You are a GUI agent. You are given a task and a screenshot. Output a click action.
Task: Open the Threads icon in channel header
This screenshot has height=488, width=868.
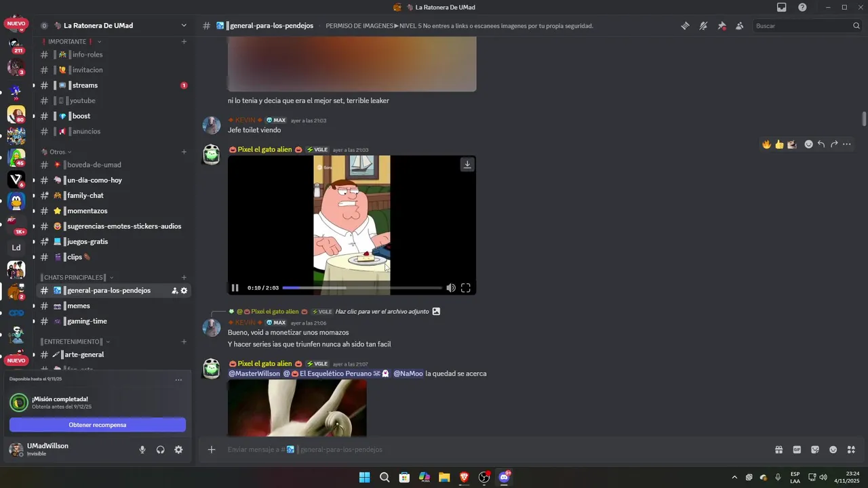686,26
